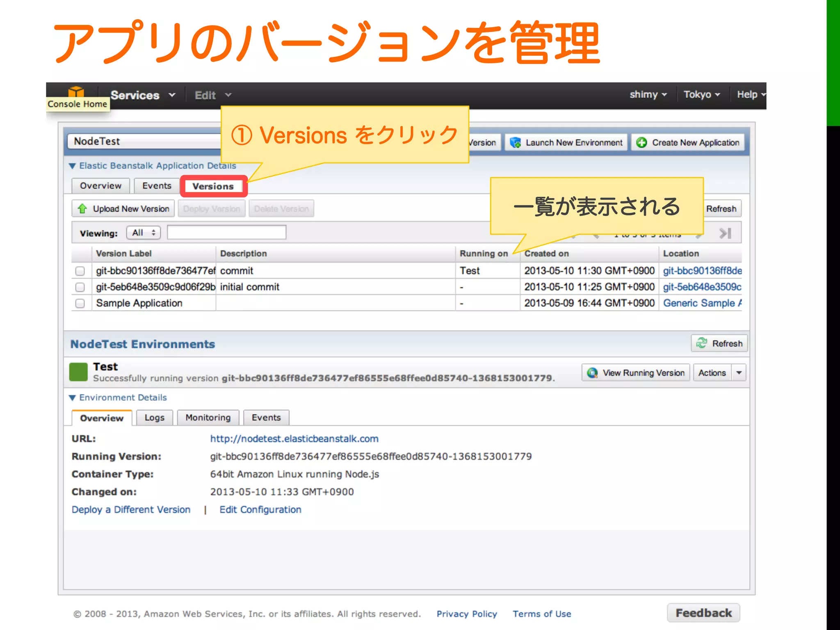Click the Upload New Version button

click(x=123, y=208)
